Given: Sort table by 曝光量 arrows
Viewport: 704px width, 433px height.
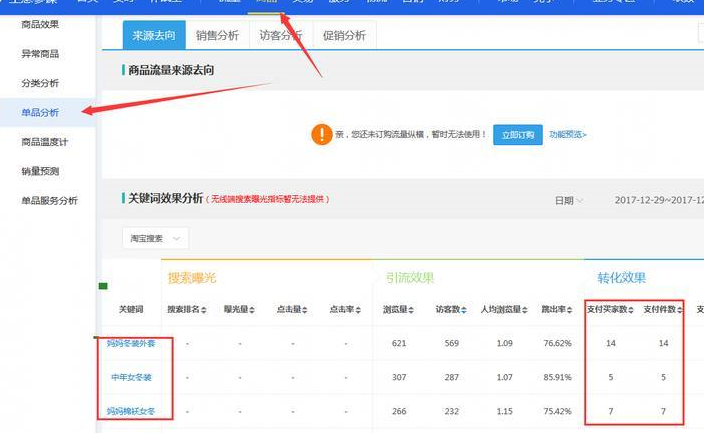Looking at the screenshot, I should 252,310.
